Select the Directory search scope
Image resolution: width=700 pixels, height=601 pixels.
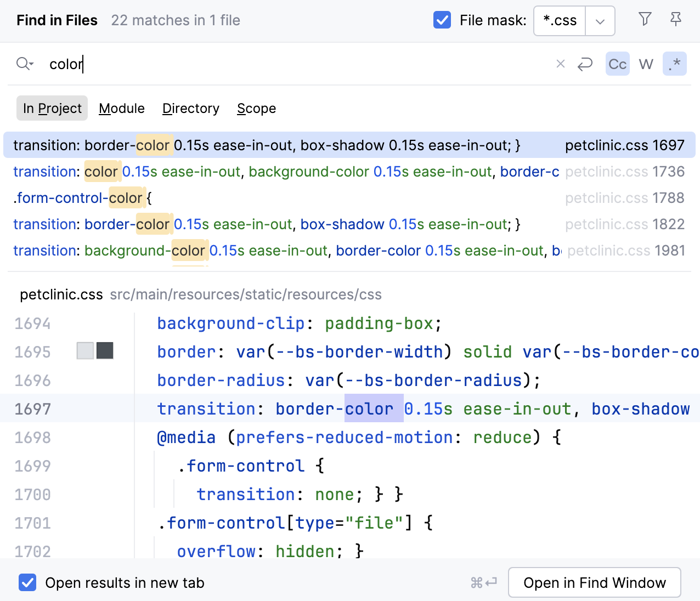[x=190, y=108]
